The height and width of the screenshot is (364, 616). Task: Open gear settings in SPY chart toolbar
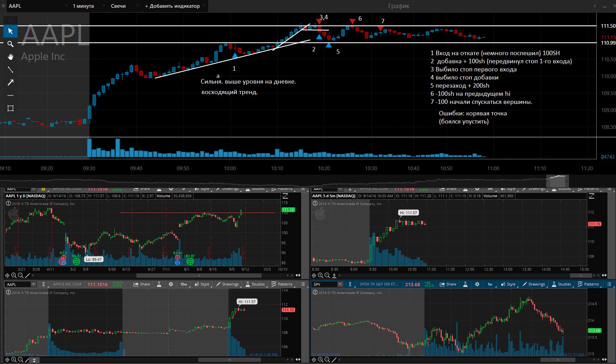coord(477,284)
